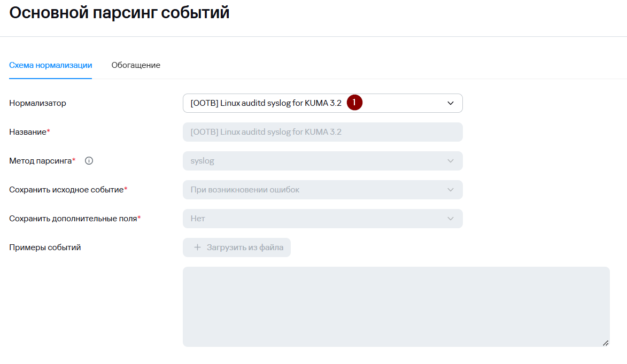Click the Примеры событий label
The width and height of the screenshot is (627, 364).
pos(45,247)
